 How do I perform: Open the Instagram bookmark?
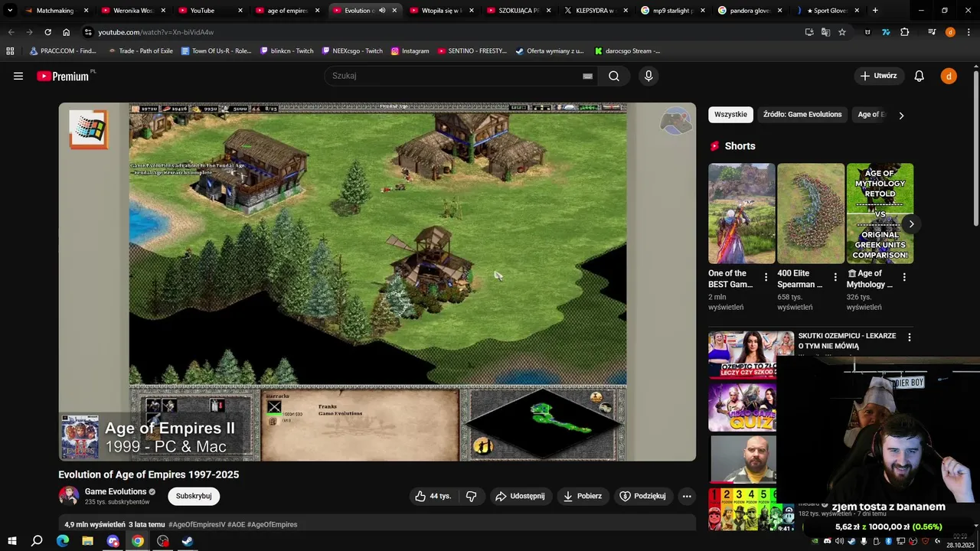point(410,51)
